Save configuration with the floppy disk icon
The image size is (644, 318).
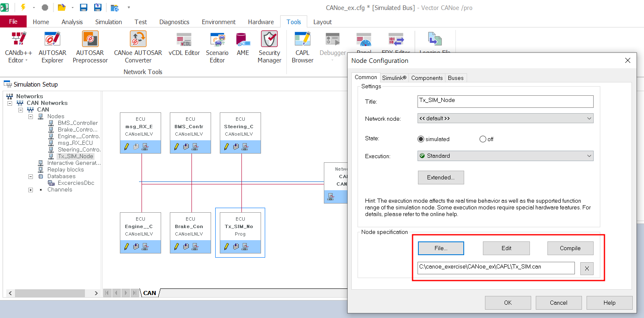pos(83,7)
